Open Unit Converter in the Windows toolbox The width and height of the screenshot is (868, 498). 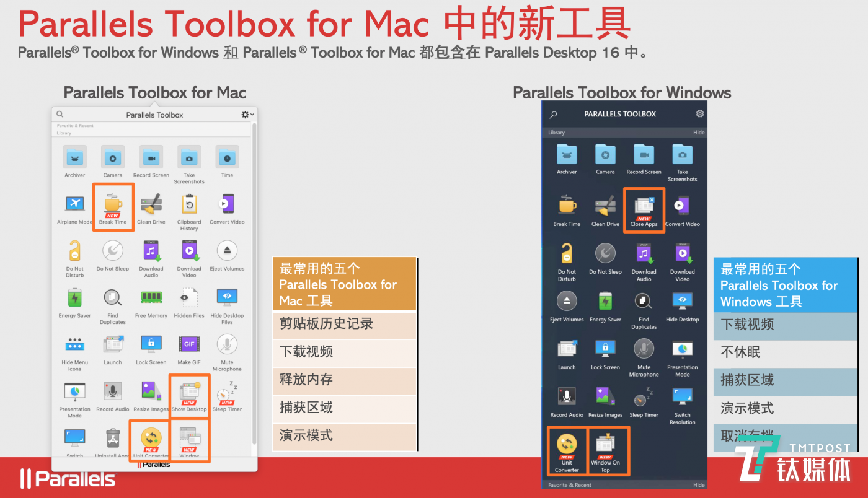[x=567, y=451]
